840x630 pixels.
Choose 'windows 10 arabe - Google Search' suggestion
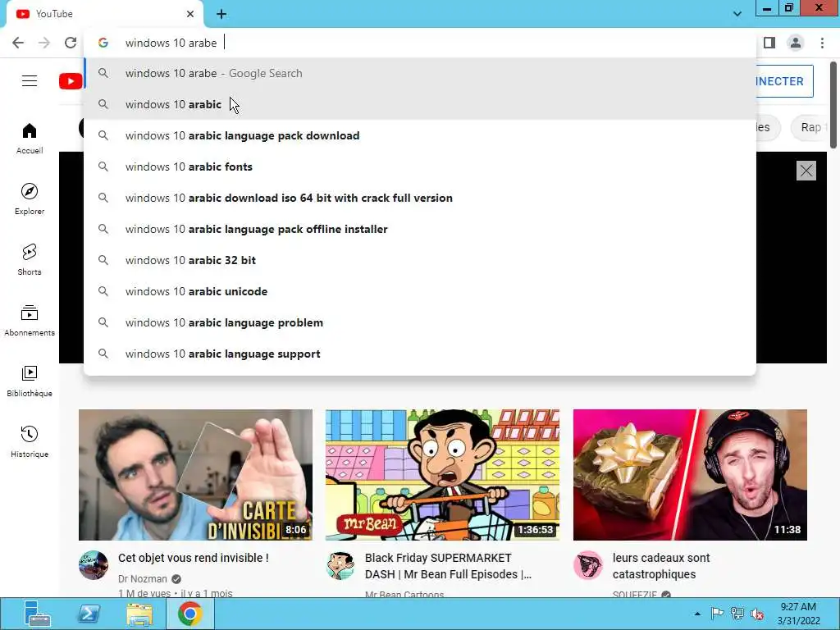(420, 73)
